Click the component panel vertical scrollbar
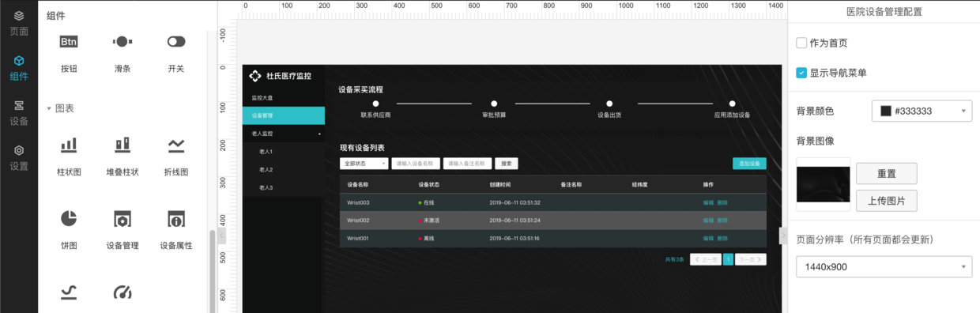The width and height of the screenshot is (980, 313). pyautogui.click(x=211, y=271)
